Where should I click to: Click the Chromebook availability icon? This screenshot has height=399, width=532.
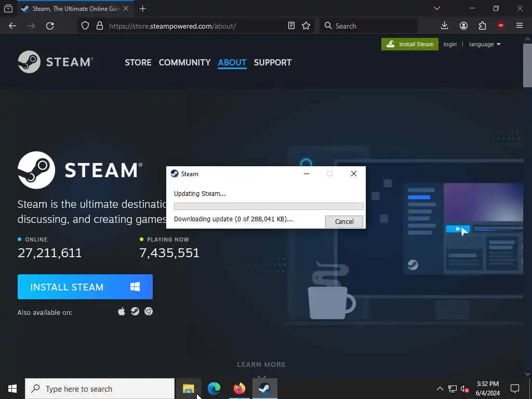149,312
